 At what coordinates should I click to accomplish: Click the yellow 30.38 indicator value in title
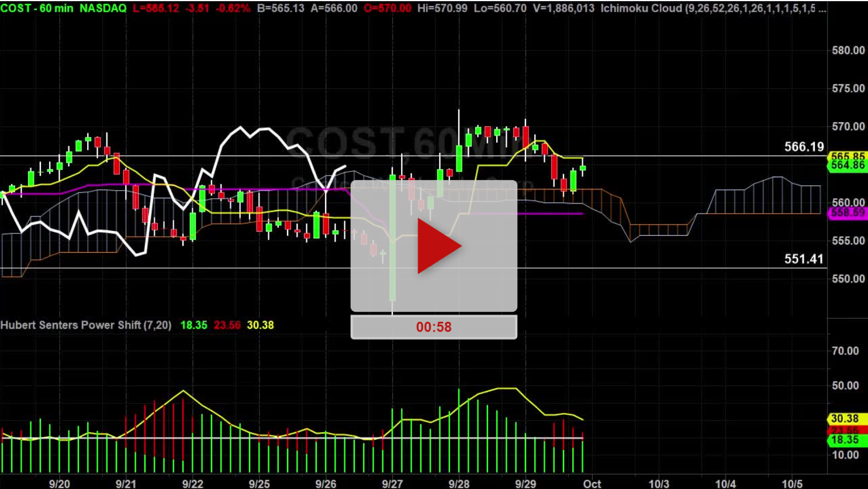coord(260,325)
